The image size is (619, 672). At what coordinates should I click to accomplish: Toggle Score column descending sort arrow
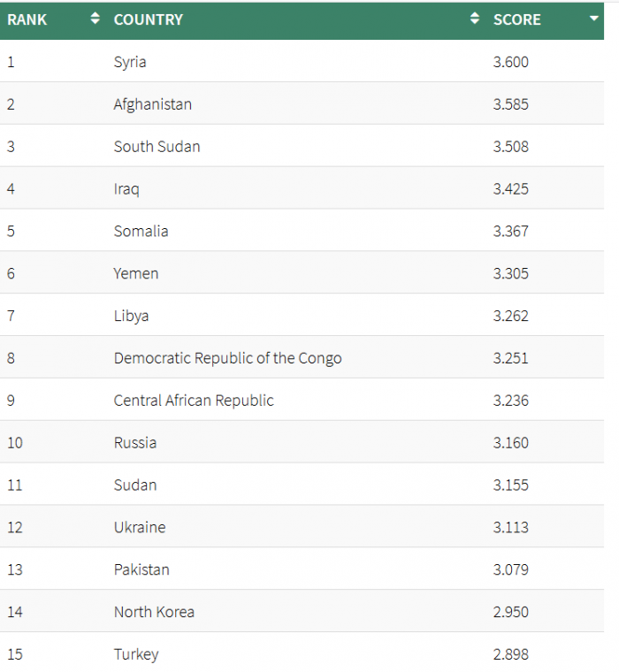(593, 19)
